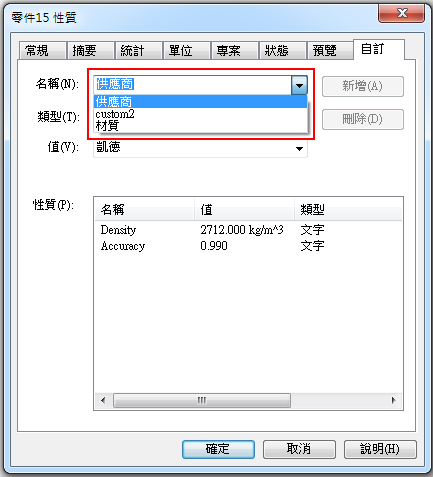Image resolution: width=433 pixels, height=477 pixels.
Task: Select the 統計 tab
Action: (138, 51)
